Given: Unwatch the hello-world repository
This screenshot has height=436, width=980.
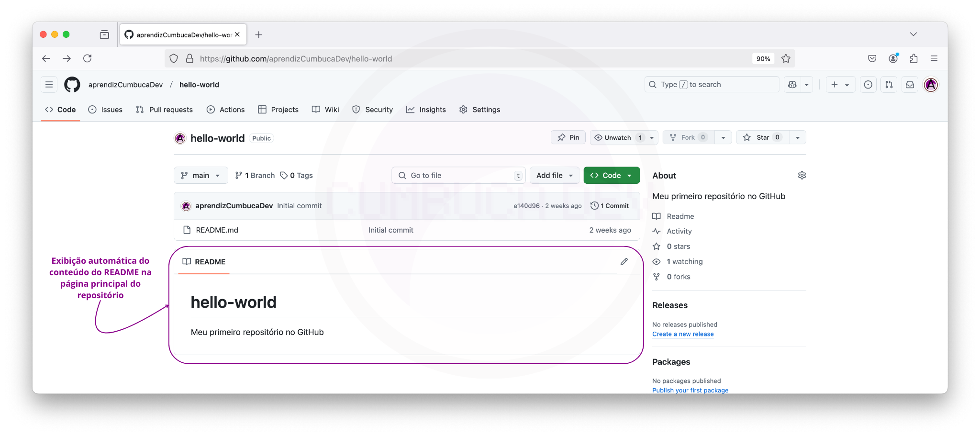Looking at the screenshot, I should 617,137.
